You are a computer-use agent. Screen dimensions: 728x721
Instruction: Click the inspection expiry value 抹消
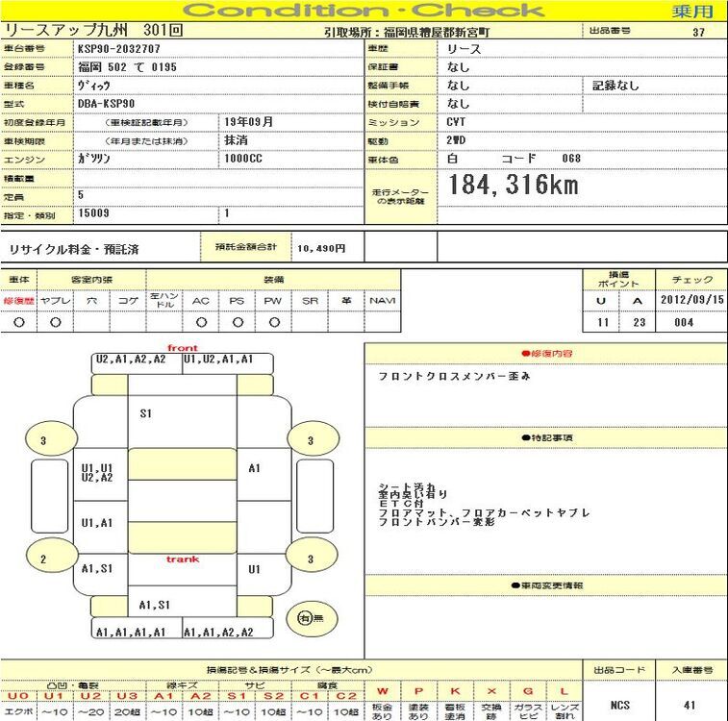[x=236, y=140]
